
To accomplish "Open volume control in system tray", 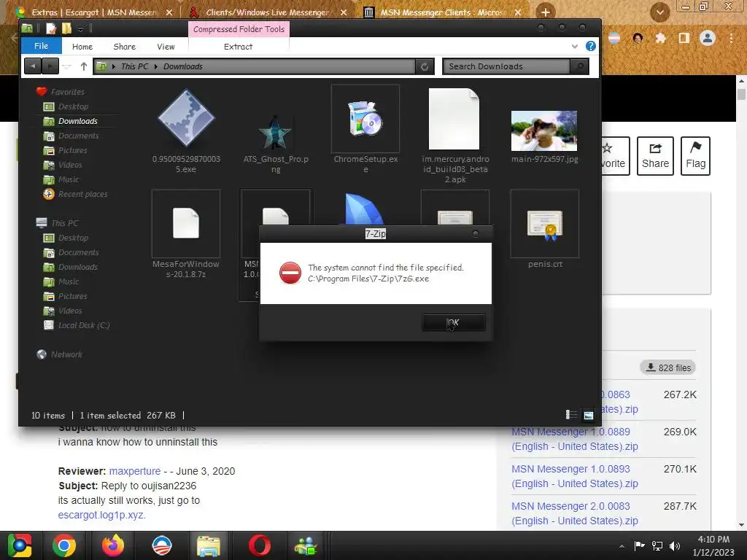I will coord(675,545).
